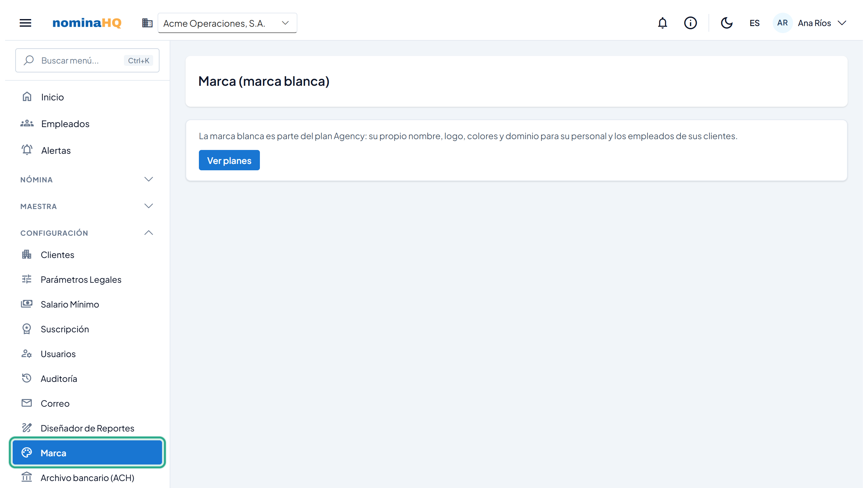Expand the NÓMINA section
868x488 pixels.
coord(87,179)
